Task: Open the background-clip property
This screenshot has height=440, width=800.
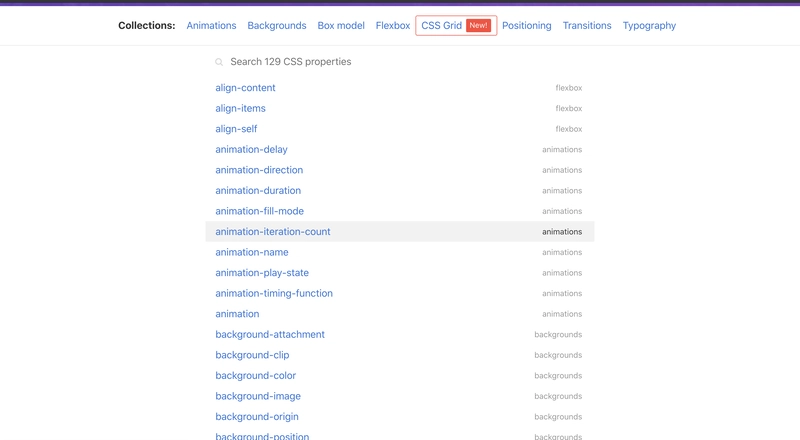Action: coord(252,355)
